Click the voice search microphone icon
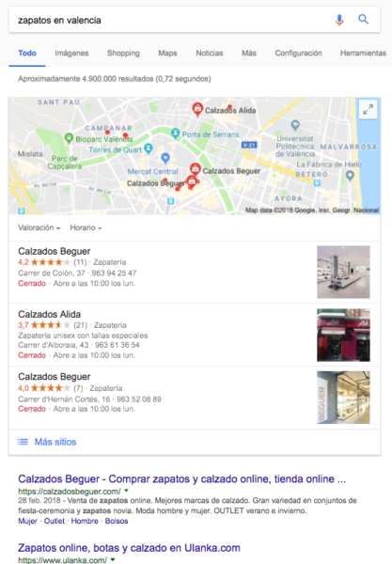The image size is (392, 564). point(339,20)
